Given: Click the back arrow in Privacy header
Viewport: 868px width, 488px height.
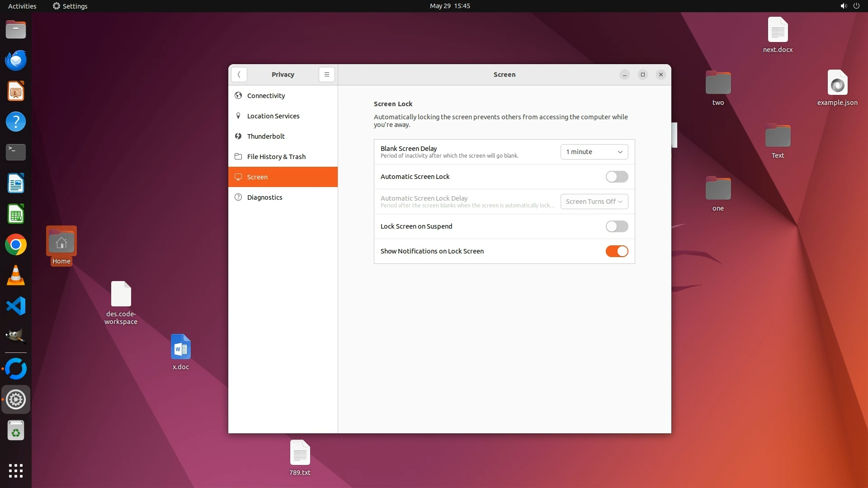Looking at the screenshot, I should [239, 75].
